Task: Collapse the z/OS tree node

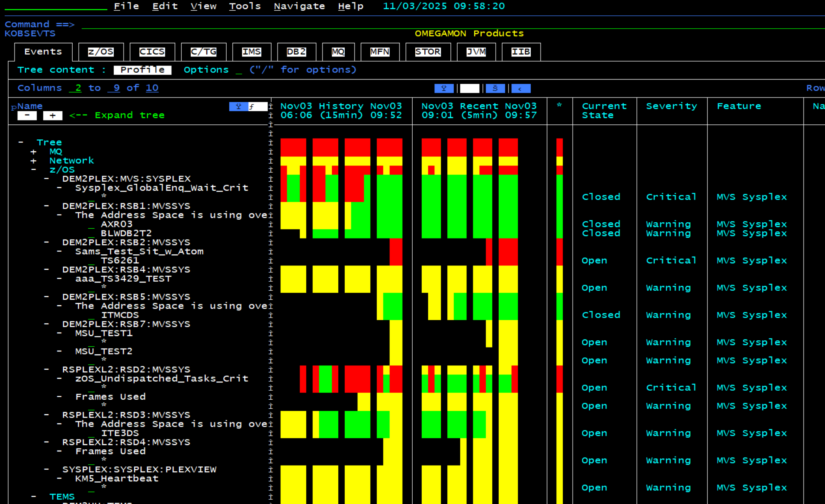Action: 33,170
